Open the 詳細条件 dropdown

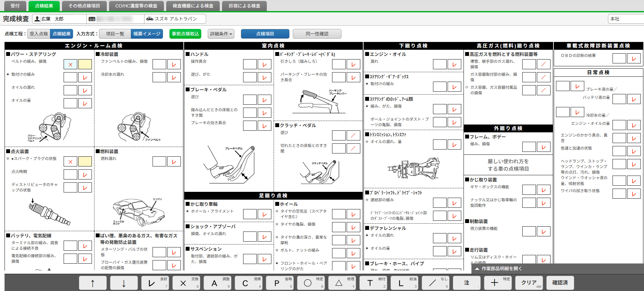coord(221,34)
